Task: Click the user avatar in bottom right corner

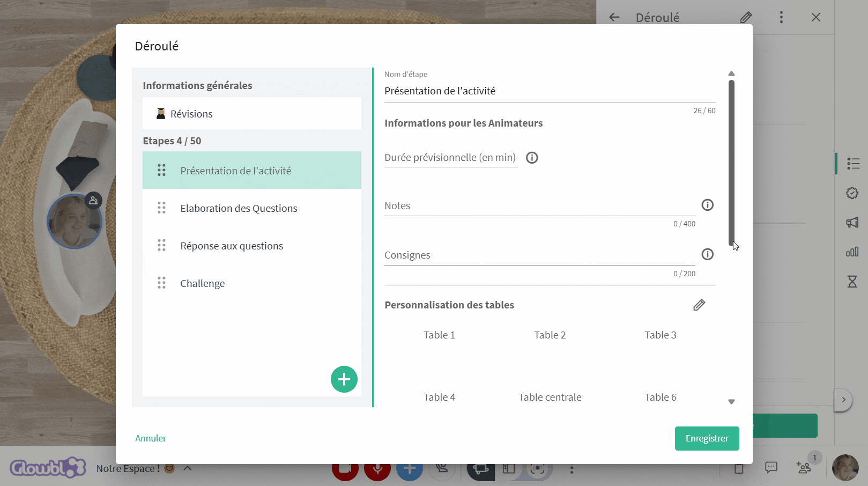Action: (845, 468)
